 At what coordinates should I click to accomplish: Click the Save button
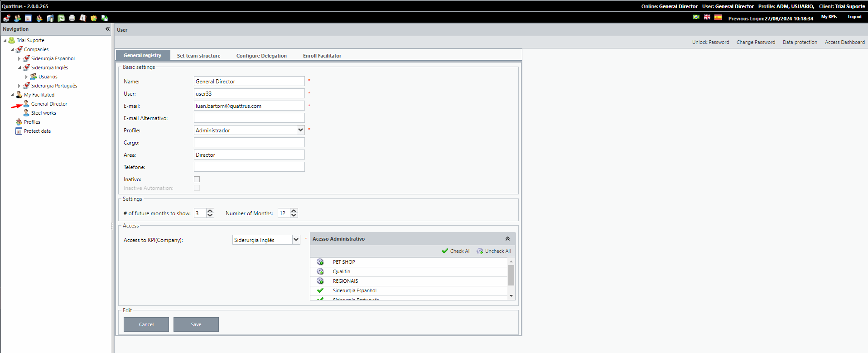[196, 324]
